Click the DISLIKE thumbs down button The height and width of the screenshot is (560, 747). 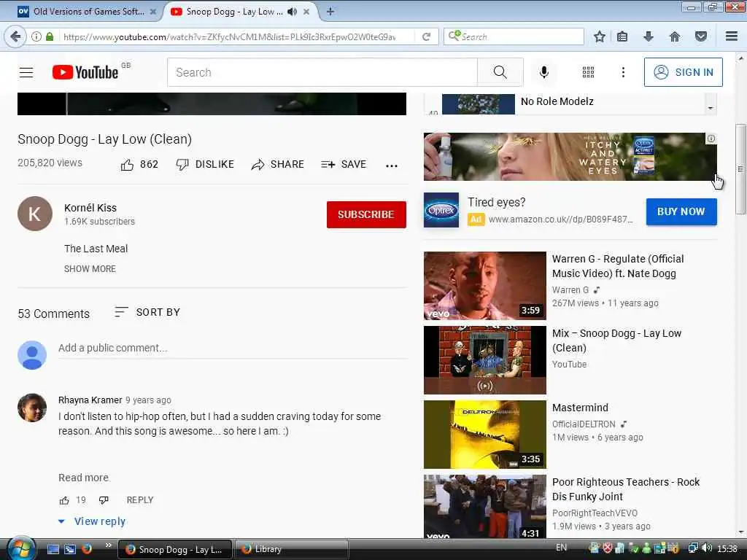coord(205,164)
